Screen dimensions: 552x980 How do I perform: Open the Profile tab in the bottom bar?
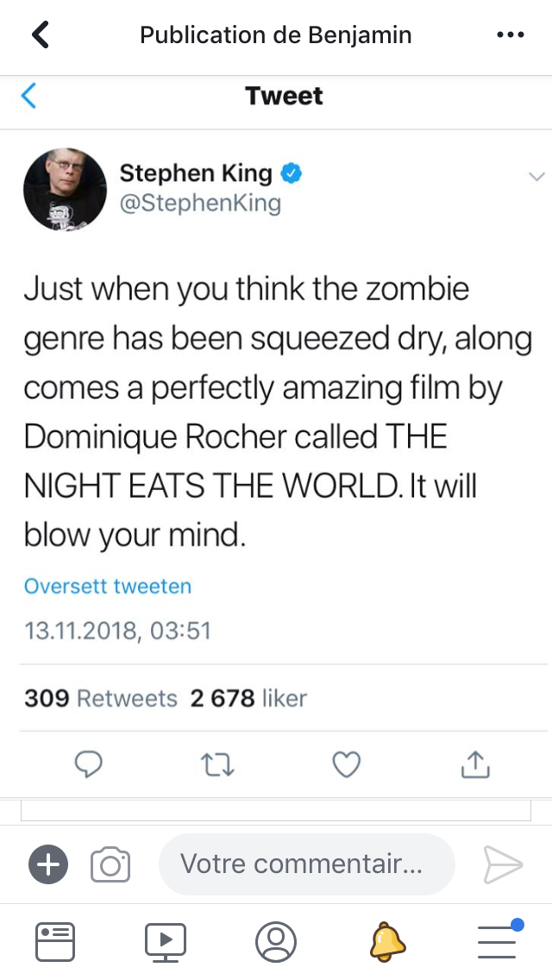(x=276, y=942)
